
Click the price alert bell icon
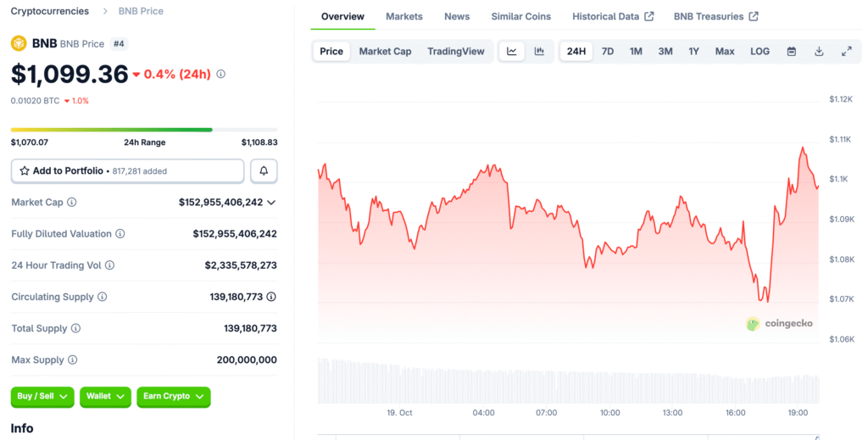point(264,171)
